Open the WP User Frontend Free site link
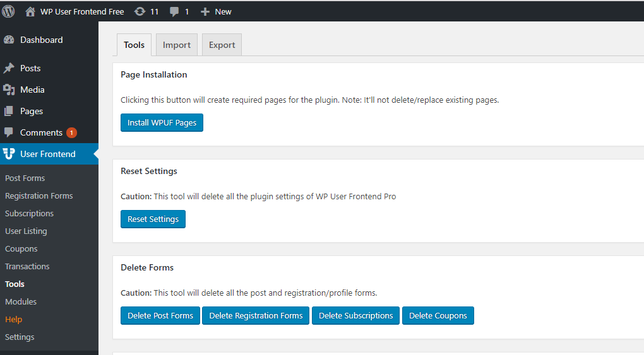This screenshot has width=644, height=355. [x=82, y=12]
